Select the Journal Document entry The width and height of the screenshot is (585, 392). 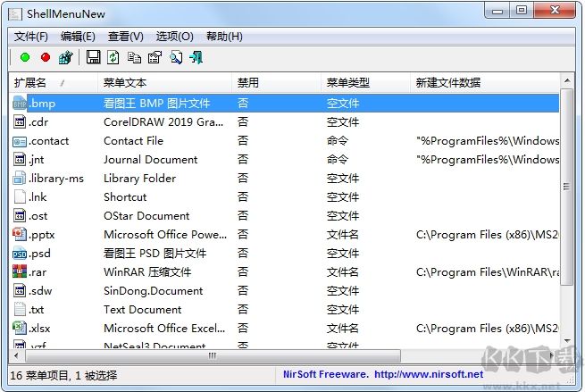(x=150, y=160)
